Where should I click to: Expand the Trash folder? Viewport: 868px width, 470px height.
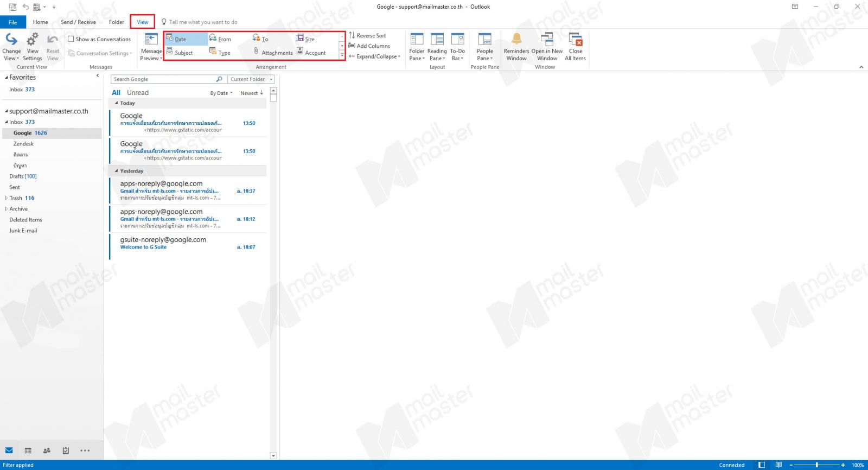6,198
